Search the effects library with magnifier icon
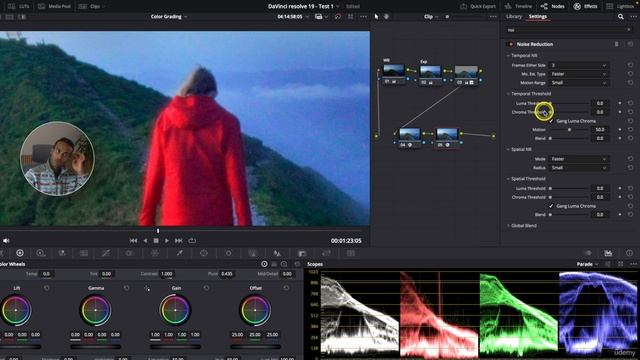 point(620,17)
